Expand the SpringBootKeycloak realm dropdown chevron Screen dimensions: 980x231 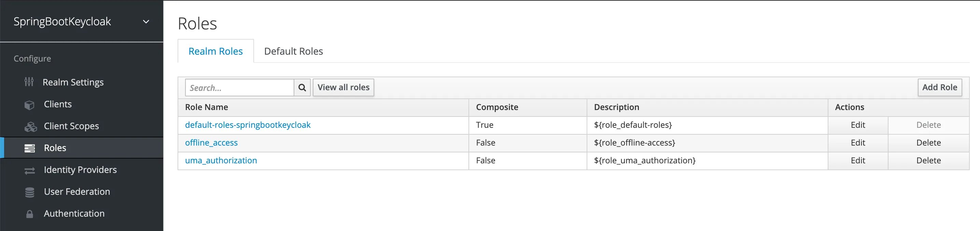pyautogui.click(x=146, y=22)
